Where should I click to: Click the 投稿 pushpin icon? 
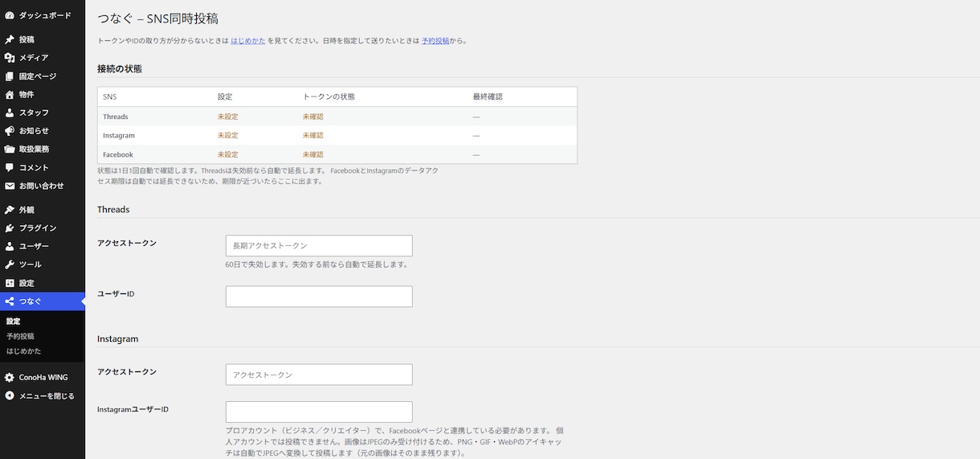(10, 39)
